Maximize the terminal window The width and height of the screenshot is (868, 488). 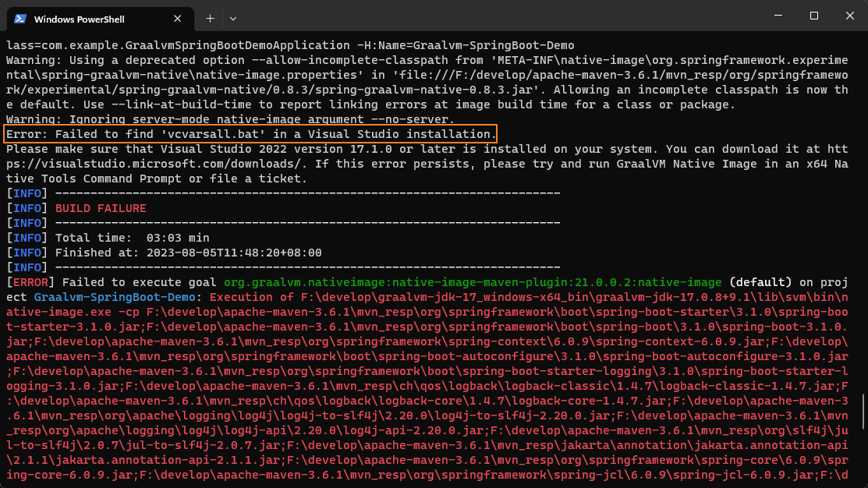(x=813, y=16)
